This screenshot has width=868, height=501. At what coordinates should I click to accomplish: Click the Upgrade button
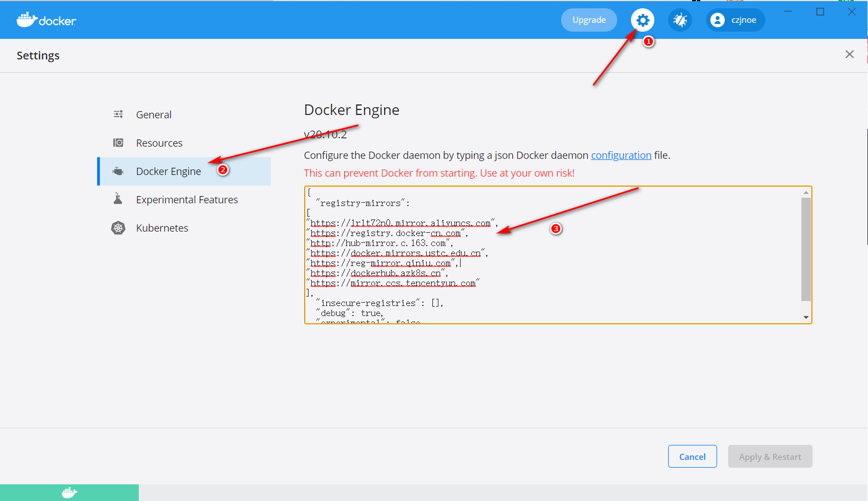589,20
